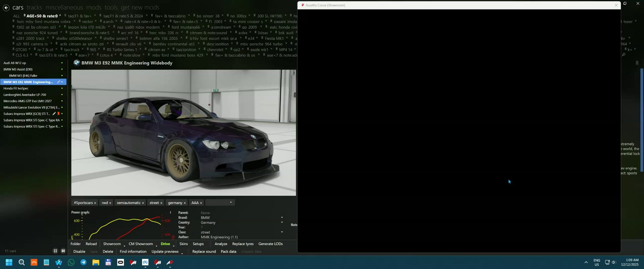Remove the semiautomatic tag
Image resolution: width=644 pixels, height=269 pixels.
(x=143, y=203)
